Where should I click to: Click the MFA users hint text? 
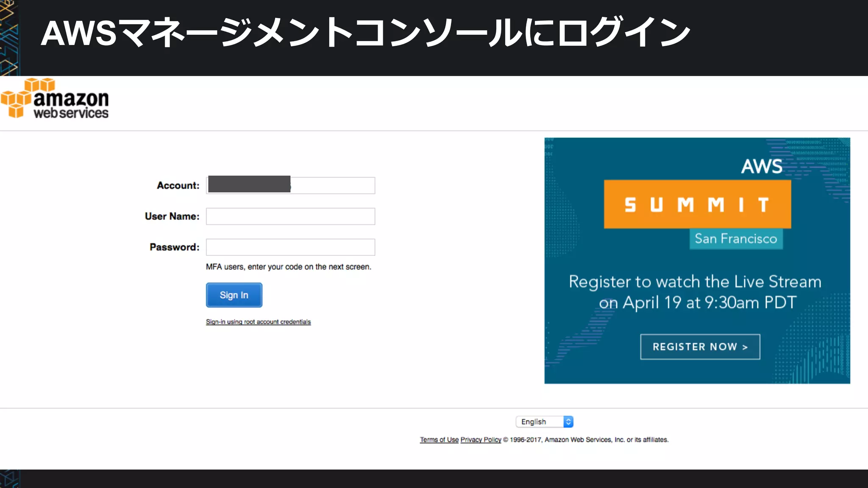pyautogui.click(x=288, y=267)
